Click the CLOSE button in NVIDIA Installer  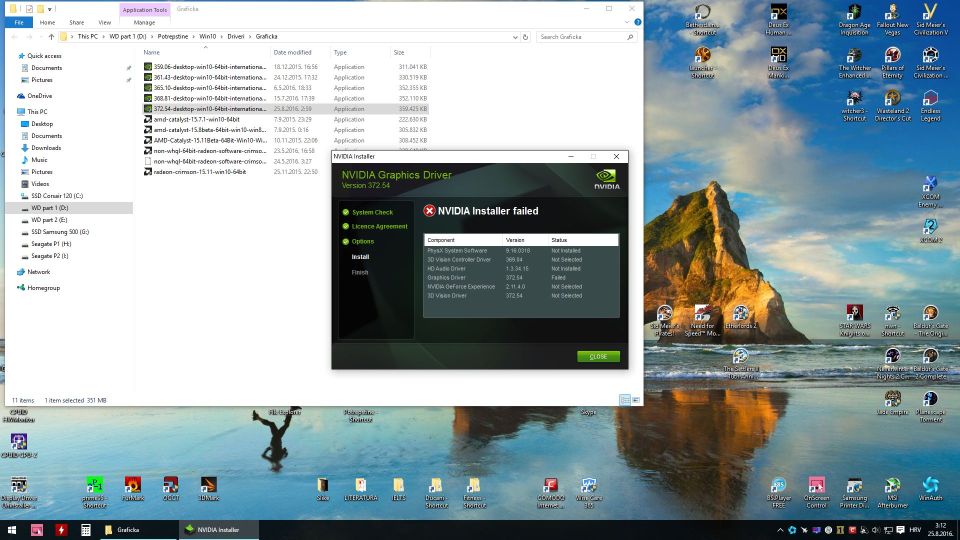(598, 356)
